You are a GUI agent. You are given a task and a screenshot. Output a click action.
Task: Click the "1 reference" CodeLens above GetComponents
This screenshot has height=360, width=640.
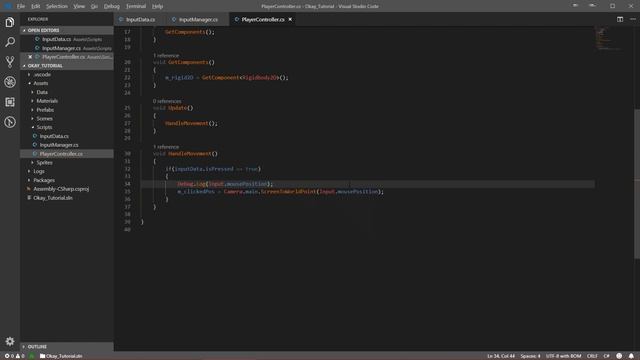[166, 55]
